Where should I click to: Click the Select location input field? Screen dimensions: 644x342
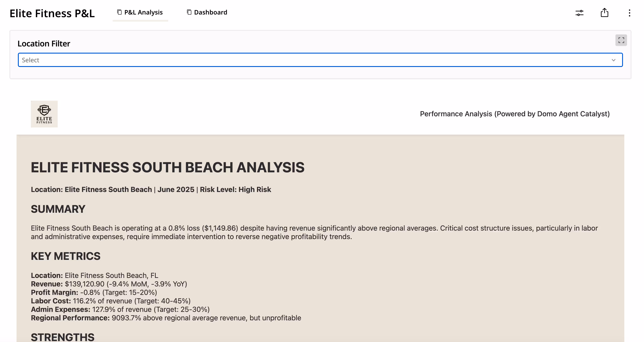(300, 60)
